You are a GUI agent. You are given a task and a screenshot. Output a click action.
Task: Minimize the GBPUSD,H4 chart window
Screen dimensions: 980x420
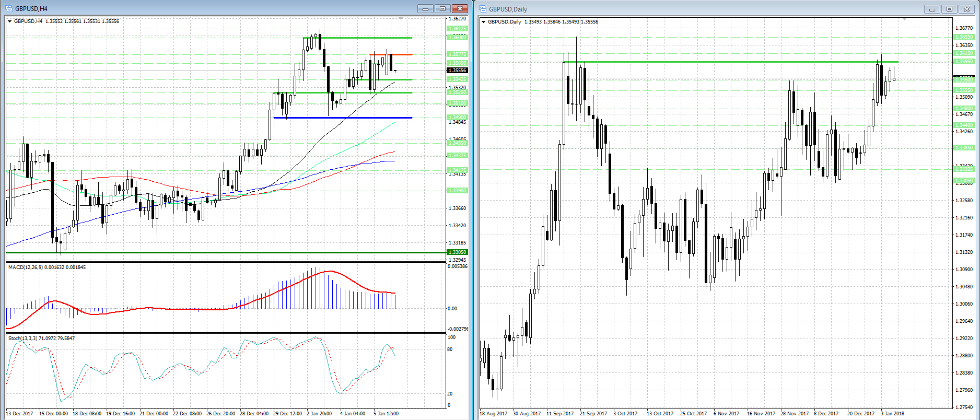(x=426, y=9)
